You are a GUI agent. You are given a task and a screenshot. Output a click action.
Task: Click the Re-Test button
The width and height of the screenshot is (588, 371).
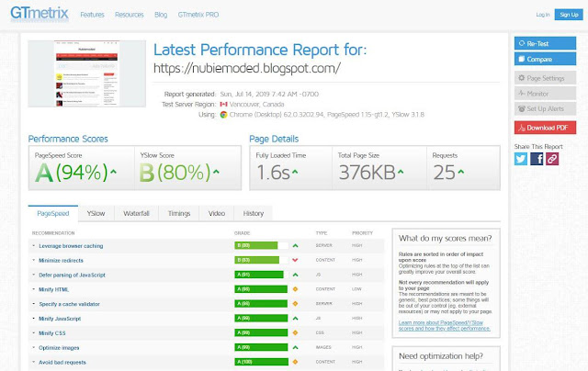pyautogui.click(x=545, y=43)
